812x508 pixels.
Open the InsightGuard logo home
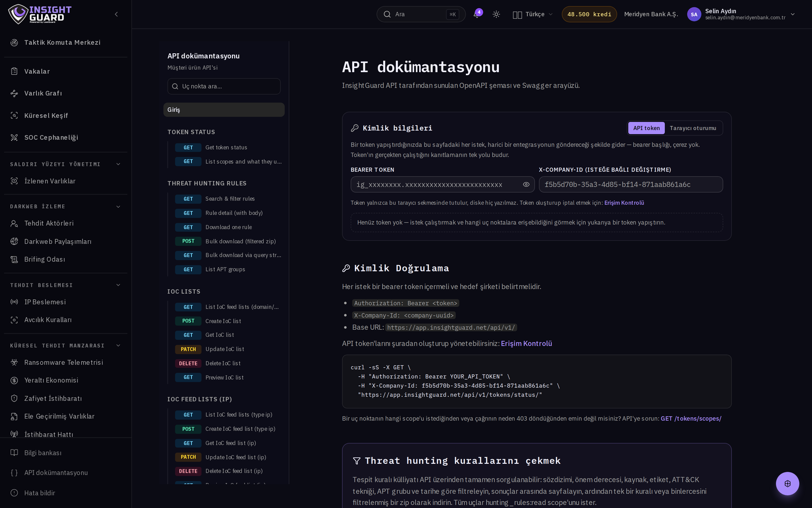click(40, 14)
